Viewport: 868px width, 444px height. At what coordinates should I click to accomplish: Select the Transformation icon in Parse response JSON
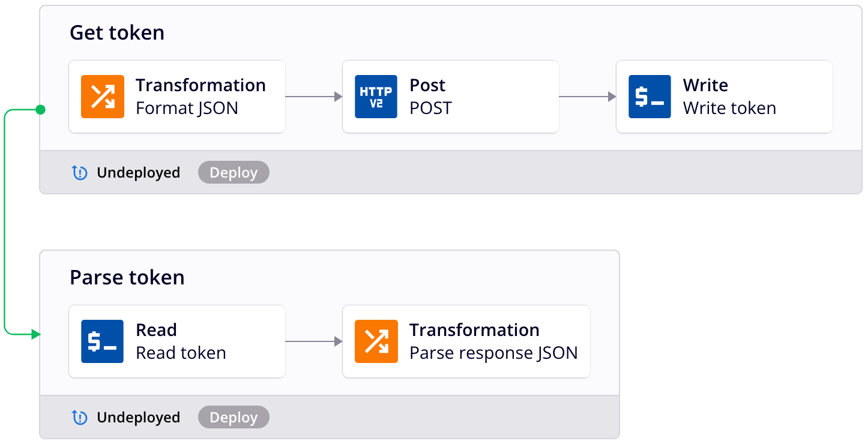coord(375,341)
